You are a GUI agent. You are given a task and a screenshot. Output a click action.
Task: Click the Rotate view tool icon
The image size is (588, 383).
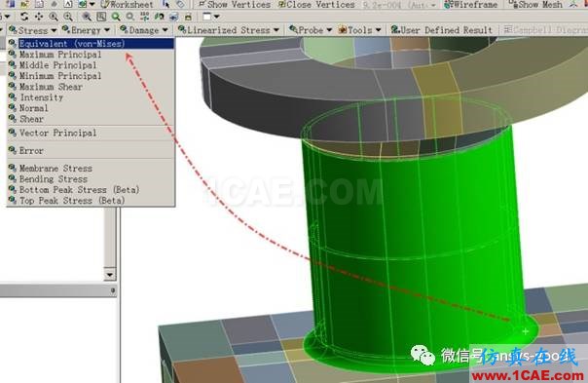pos(24,17)
